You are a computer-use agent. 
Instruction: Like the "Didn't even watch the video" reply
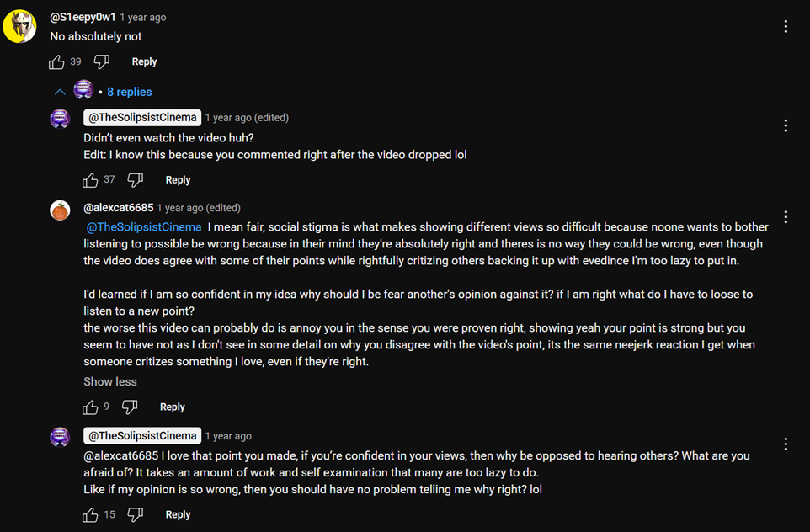(x=90, y=180)
